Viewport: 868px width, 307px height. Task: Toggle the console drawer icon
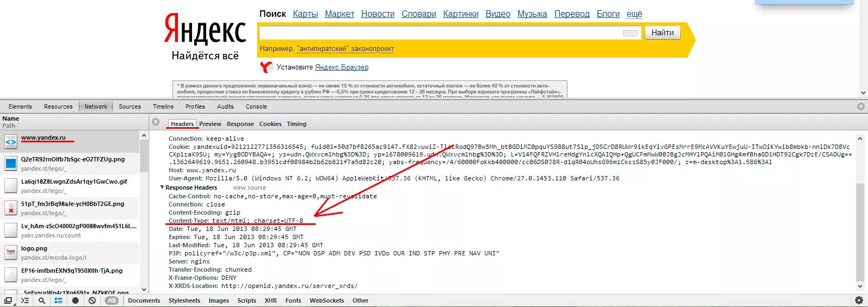pos(25,300)
